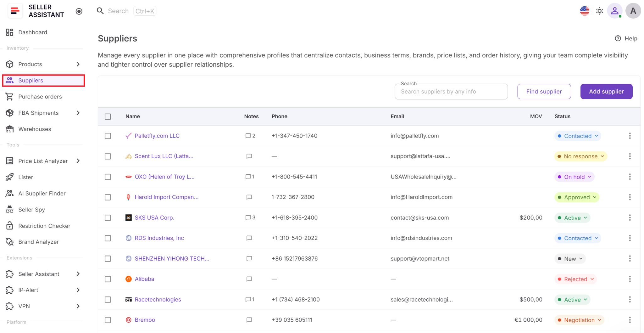Open row actions menu for Brembo
644x333 pixels.
point(630,320)
